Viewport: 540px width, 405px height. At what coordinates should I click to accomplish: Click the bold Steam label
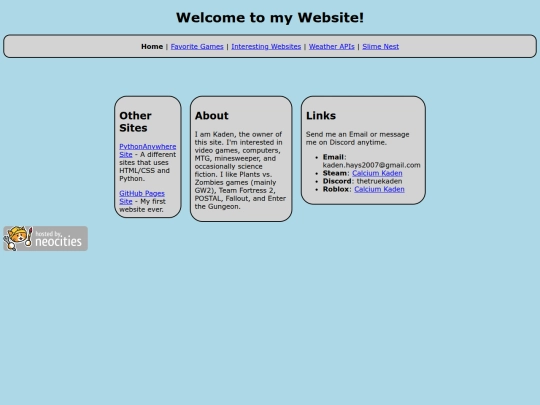pos(335,173)
